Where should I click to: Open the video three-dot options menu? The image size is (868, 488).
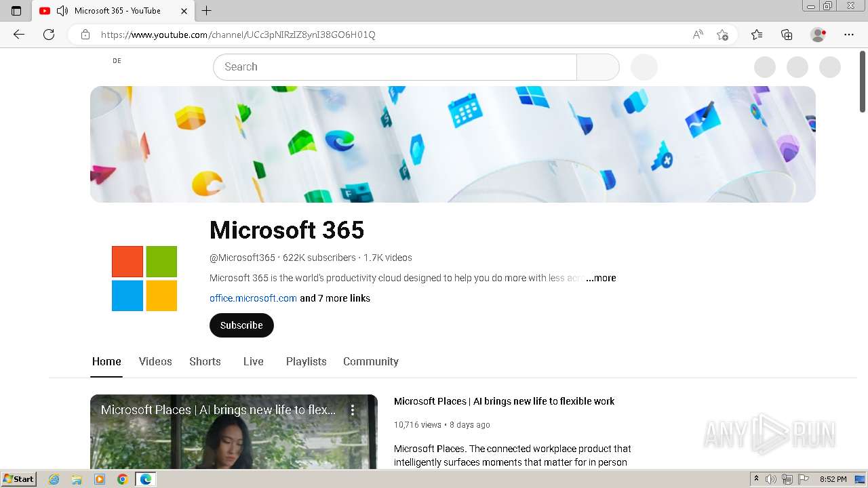[353, 410]
